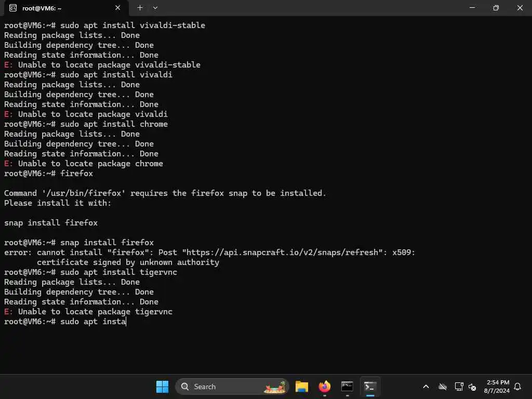Switch to the Windows Terminal taskbar icon
532x399 pixels.
[x=370, y=387]
